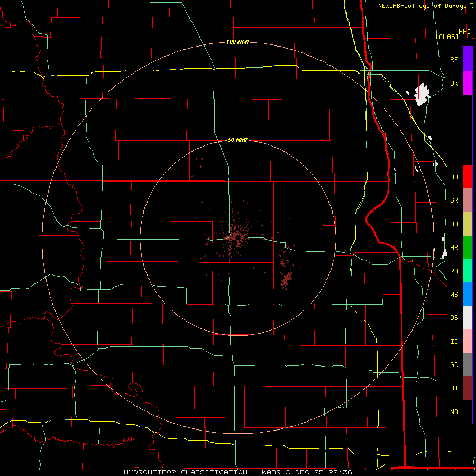Click the HR legend label
The height and width of the screenshot is (476, 476).
pos(454,248)
